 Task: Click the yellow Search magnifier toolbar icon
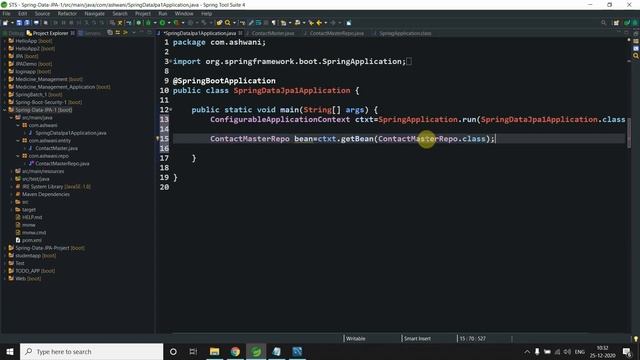(228, 23)
